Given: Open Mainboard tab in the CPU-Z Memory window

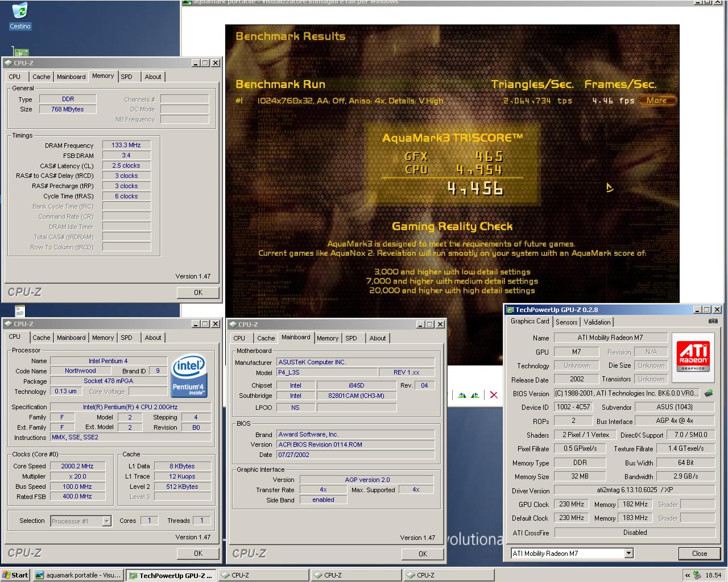Looking at the screenshot, I should click(71, 77).
